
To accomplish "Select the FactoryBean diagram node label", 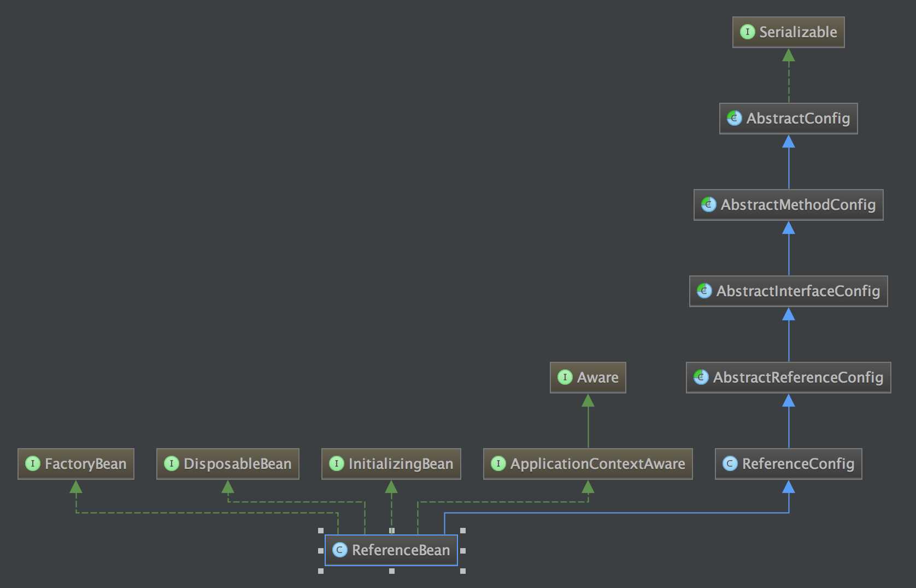I will pyautogui.click(x=85, y=464).
